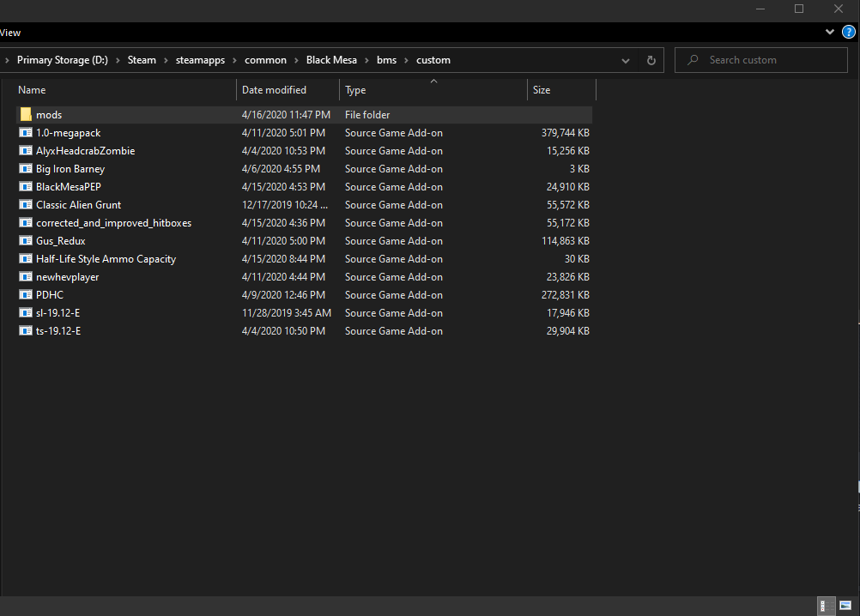Click the PDHC add-on icon
Viewport: 860px width, 616px height.
[26, 295]
